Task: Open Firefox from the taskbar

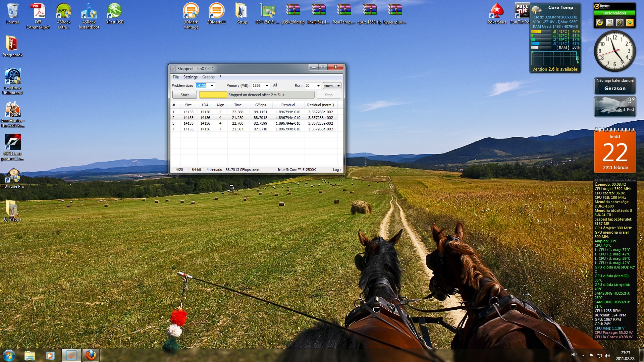Action: [91, 355]
